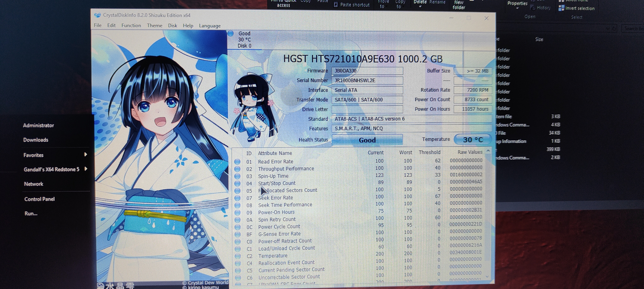Click the Power On Count 8733 field
The height and width of the screenshot is (289, 644).
coord(472,99)
